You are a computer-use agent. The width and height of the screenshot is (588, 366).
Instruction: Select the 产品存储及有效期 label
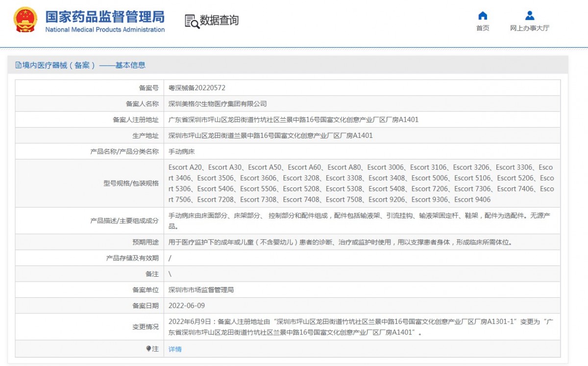[132, 258]
